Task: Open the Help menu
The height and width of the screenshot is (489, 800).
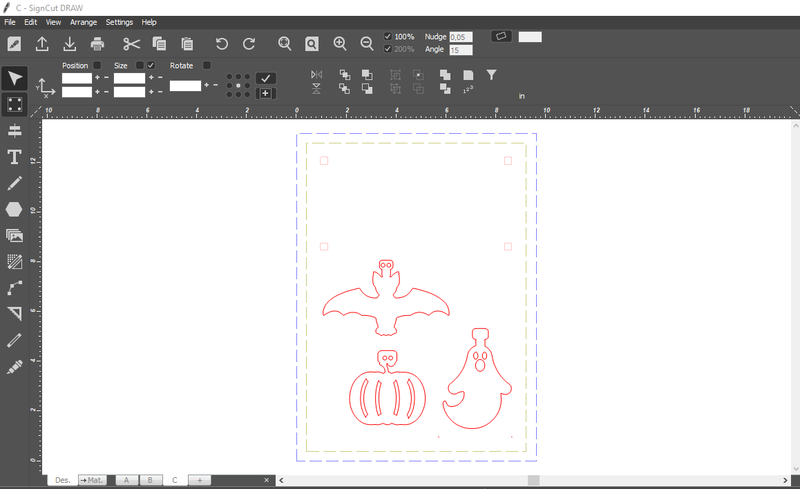Action: (149, 22)
